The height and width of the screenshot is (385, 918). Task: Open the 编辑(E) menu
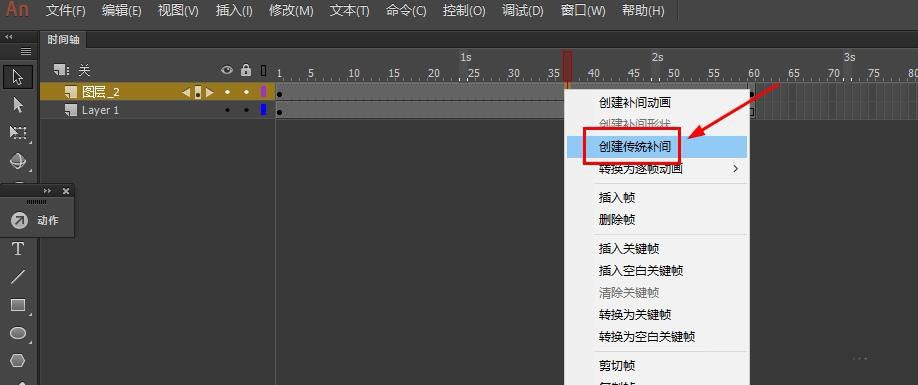click(122, 11)
